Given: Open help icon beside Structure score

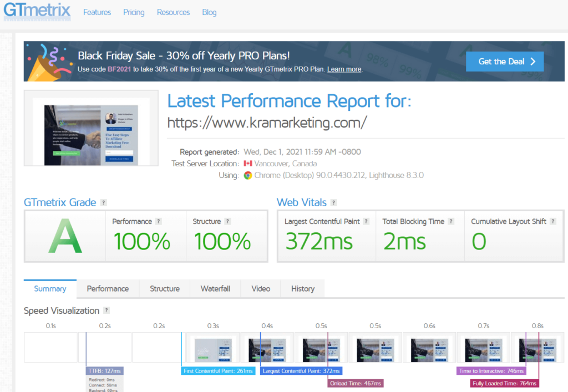Looking at the screenshot, I should tap(227, 221).
